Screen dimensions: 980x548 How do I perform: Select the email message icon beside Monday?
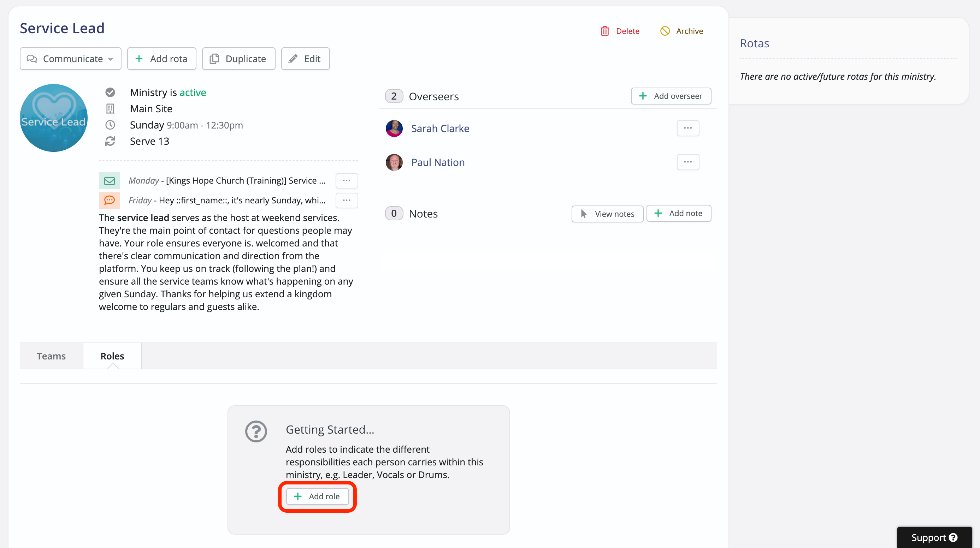coord(109,181)
